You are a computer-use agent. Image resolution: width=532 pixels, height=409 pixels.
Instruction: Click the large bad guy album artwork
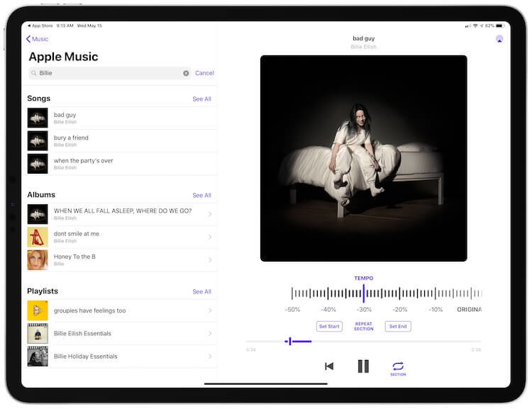[363, 158]
